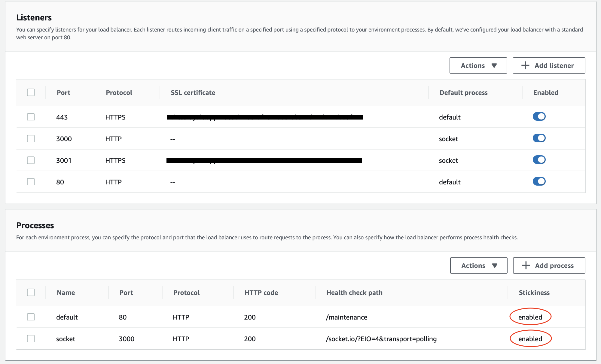
Task: Select the checkbox for the socket process
Action: tap(31, 338)
